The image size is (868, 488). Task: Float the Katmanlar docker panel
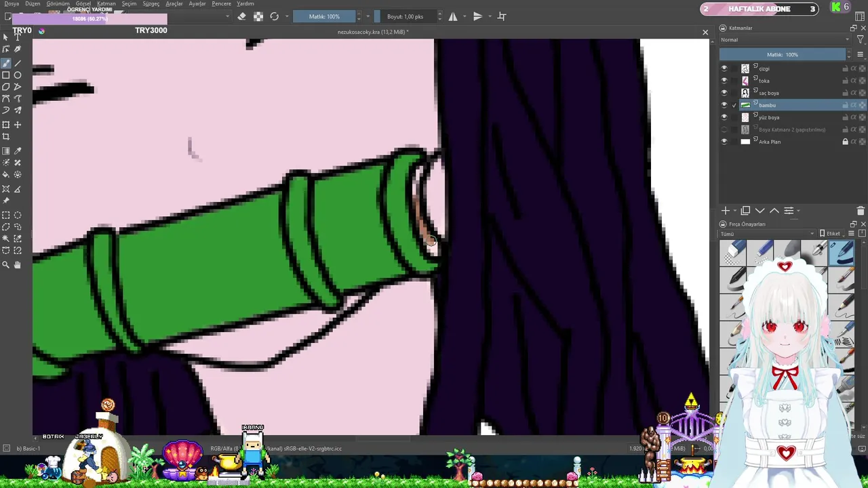[853, 28]
